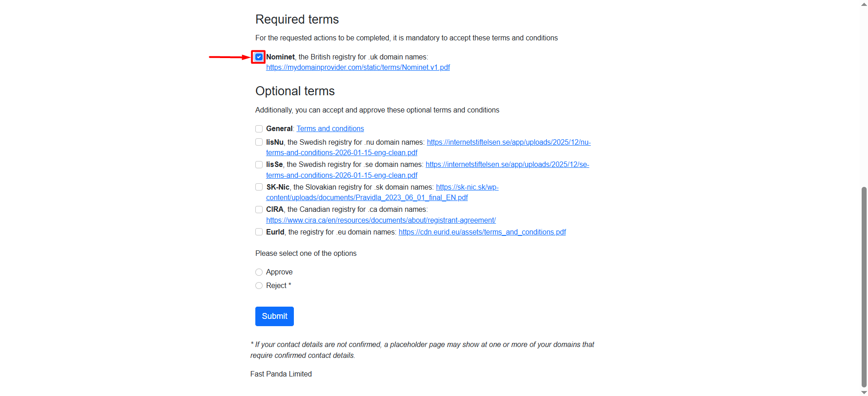Choose the Approve radio option
Viewport: 868px width, 396px height.
(259, 272)
